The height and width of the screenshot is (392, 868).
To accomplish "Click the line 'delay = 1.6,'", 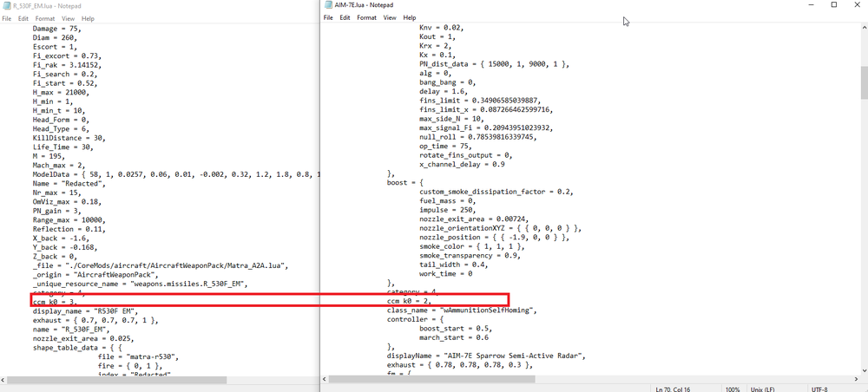I will pyautogui.click(x=444, y=91).
